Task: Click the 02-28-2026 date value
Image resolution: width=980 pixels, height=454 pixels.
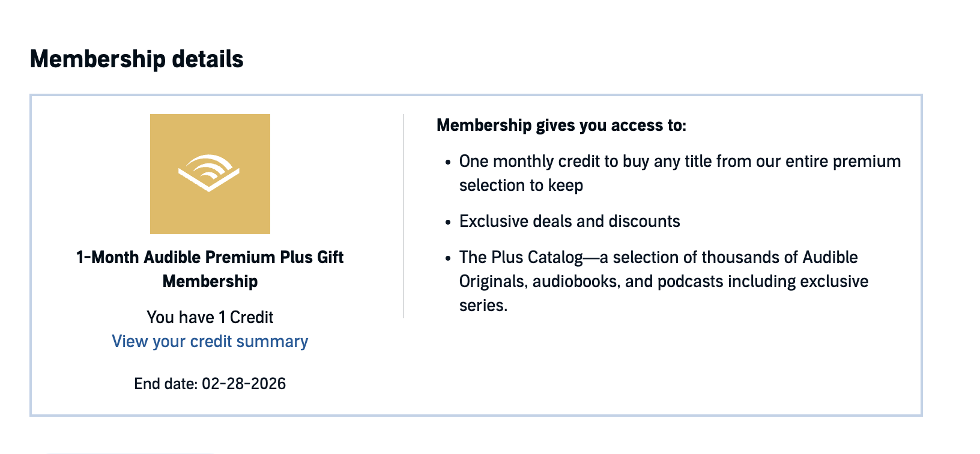Action: tap(244, 384)
